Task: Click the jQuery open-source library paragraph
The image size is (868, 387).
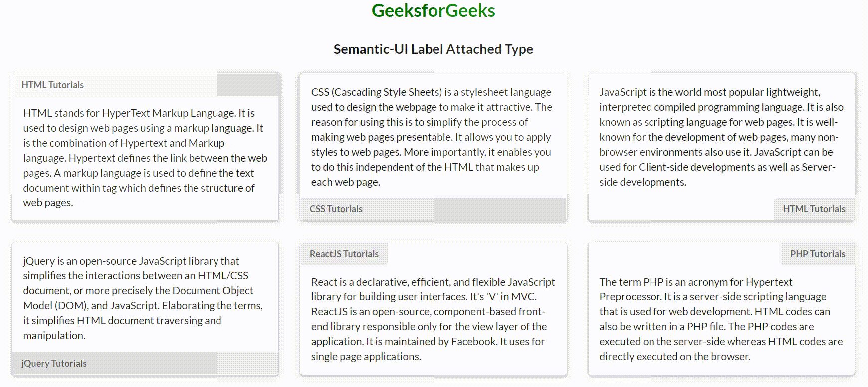Action: click(143, 298)
